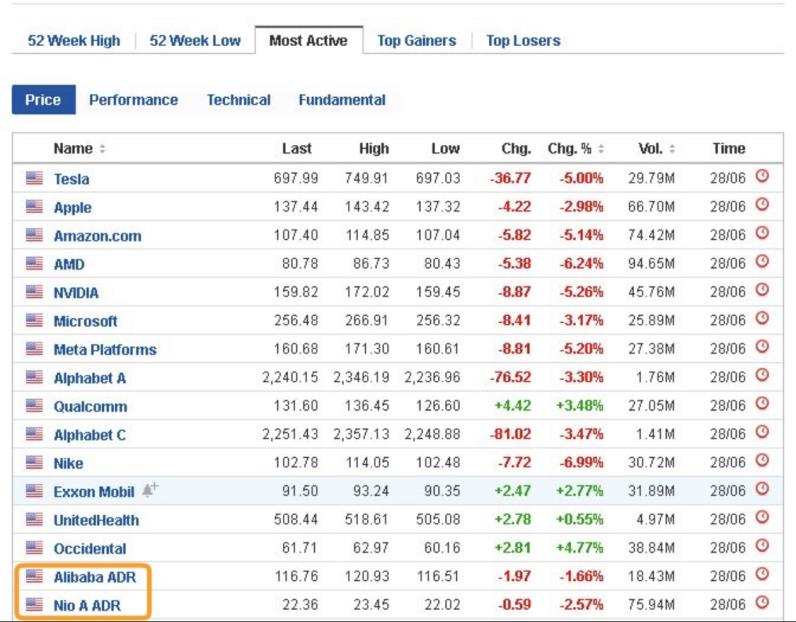Image resolution: width=796 pixels, height=622 pixels.
Task: Click Tesla's last price 697.99
Action: tap(296, 178)
